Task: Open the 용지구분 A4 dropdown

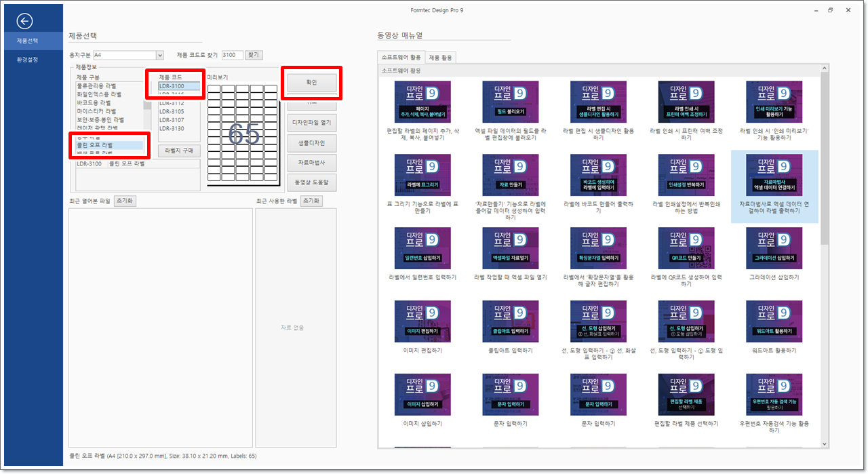Action: tap(128, 55)
